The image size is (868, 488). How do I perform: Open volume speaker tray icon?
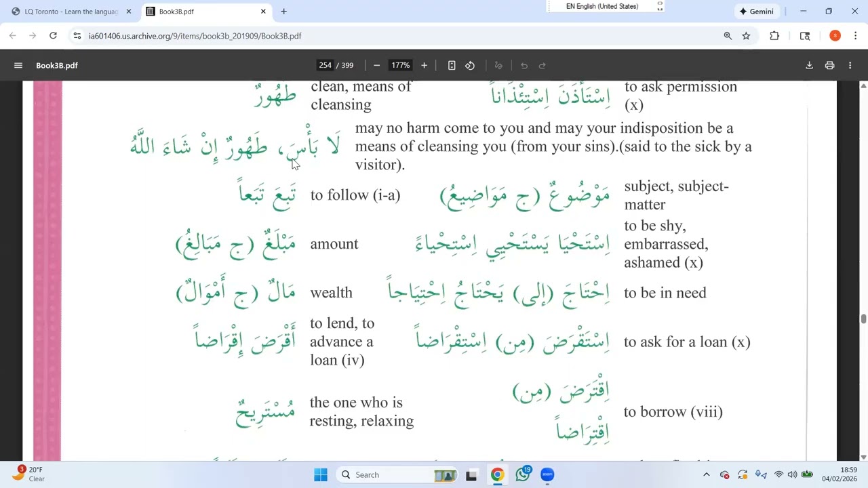tap(792, 474)
